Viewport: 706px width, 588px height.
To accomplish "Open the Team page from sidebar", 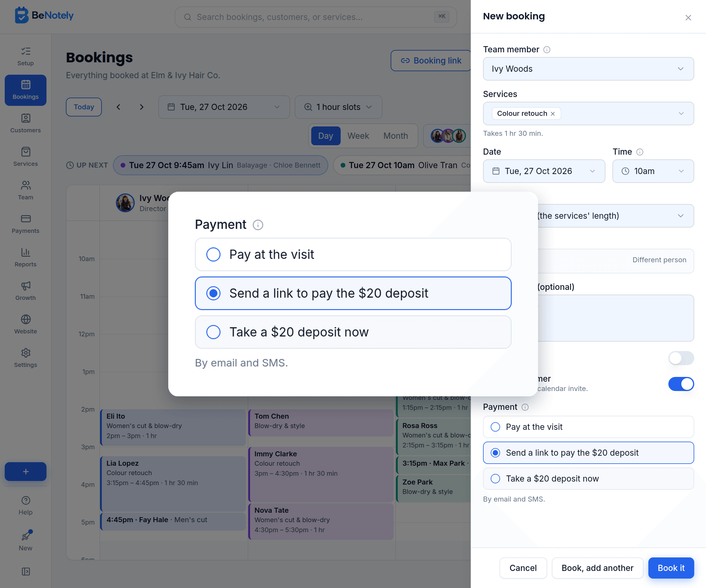I will [26, 191].
